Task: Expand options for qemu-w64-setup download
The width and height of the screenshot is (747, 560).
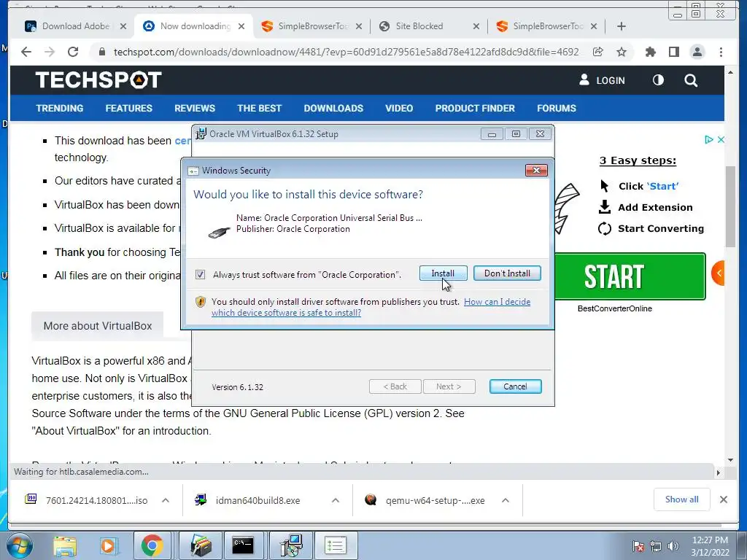Action: coord(506,500)
